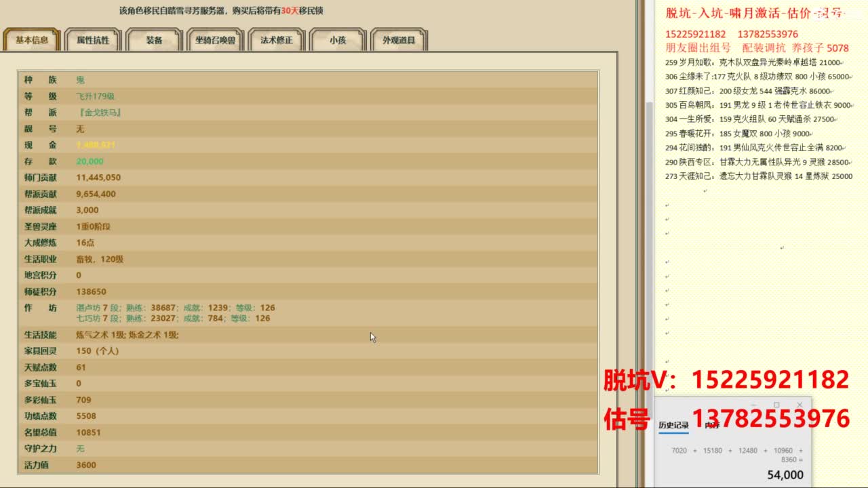Click the 54,000 calculator result

point(785,475)
